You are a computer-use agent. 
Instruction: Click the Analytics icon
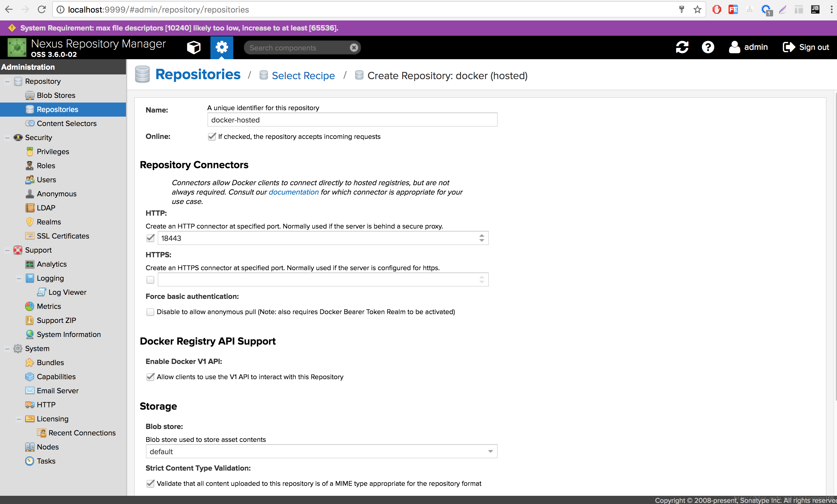tap(30, 264)
